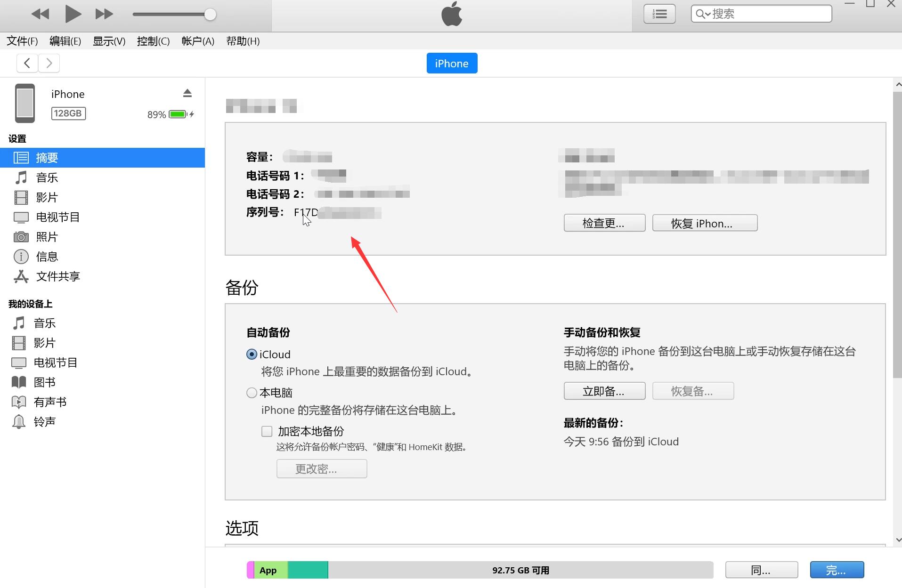The width and height of the screenshot is (902, 588).
Task: Click the 92.75 GB 可用 storage label
Action: coord(520,570)
